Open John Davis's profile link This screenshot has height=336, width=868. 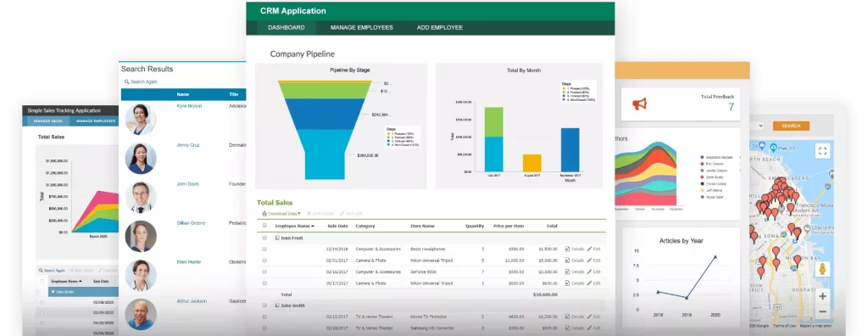click(187, 183)
